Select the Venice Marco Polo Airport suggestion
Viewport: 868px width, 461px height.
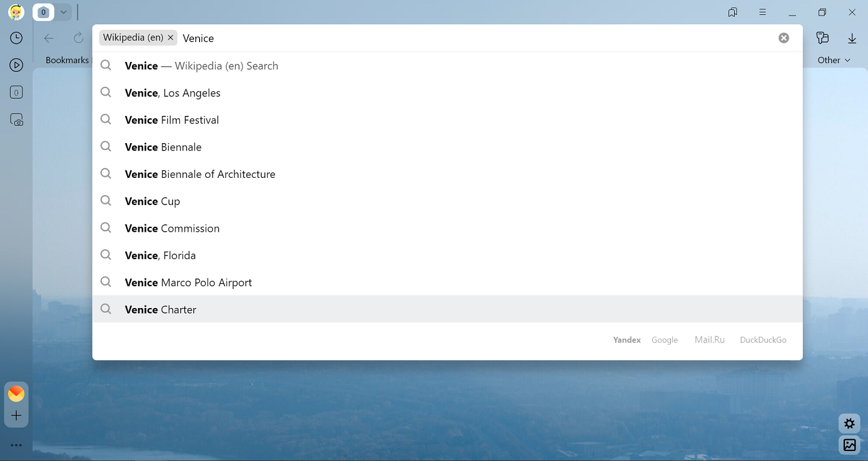tap(188, 283)
